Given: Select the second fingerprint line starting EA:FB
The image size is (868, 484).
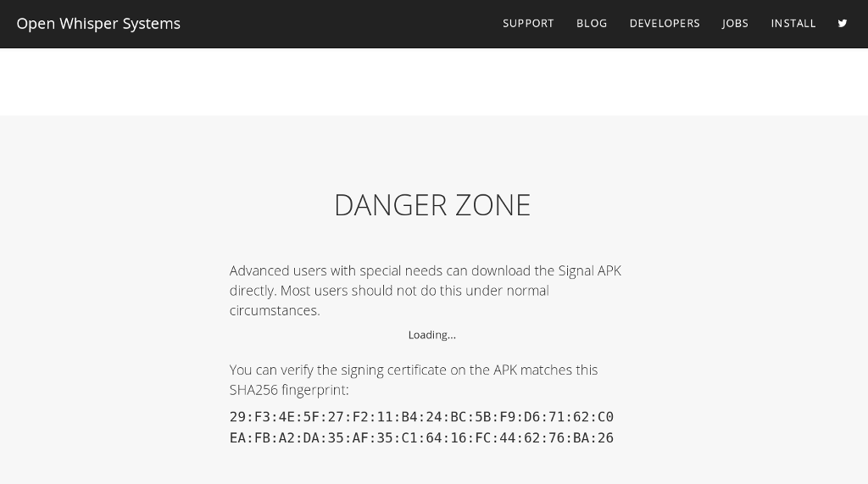Looking at the screenshot, I should [422, 437].
